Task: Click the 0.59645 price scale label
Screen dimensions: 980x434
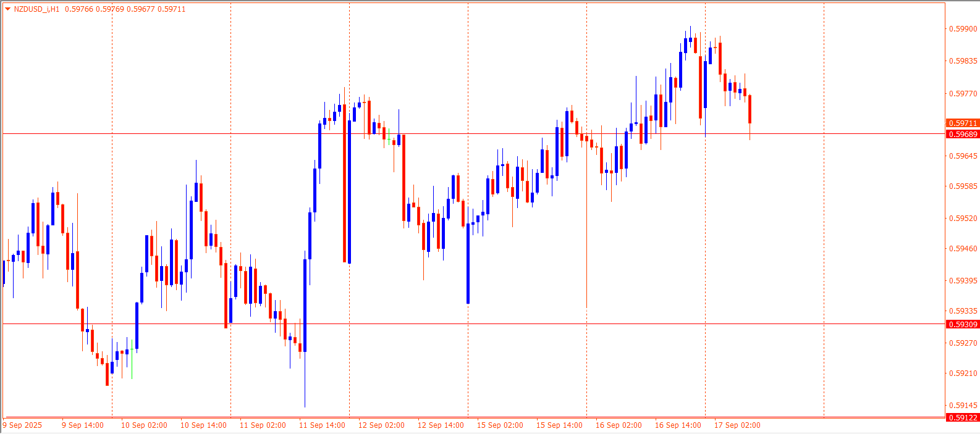Action: point(963,156)
